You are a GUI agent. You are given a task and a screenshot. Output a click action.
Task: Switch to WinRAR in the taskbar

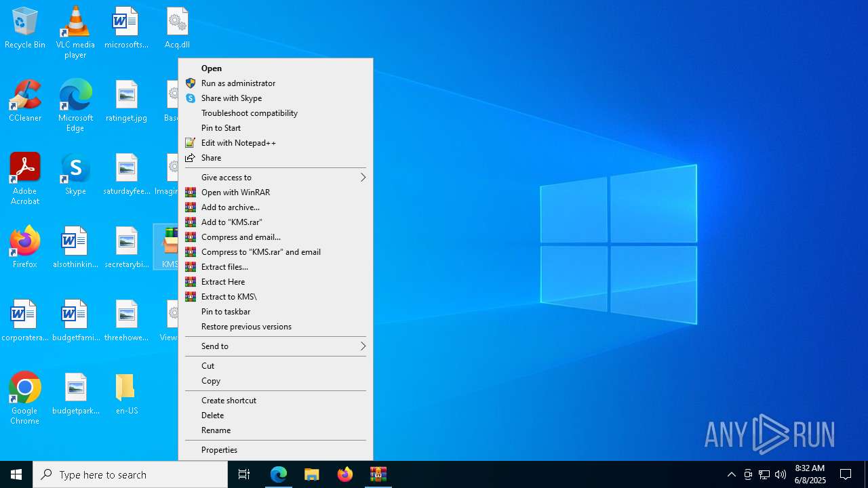point(378,474)
